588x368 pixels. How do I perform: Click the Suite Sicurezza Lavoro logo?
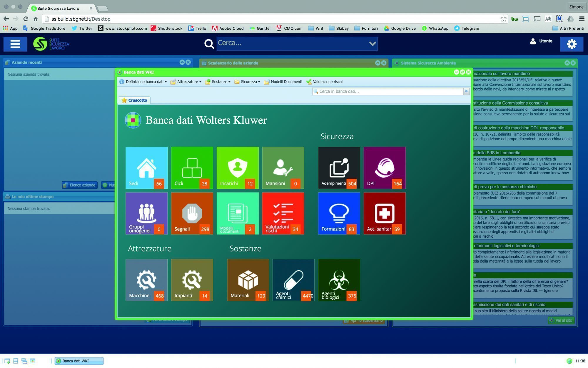(x=51, y=44)
